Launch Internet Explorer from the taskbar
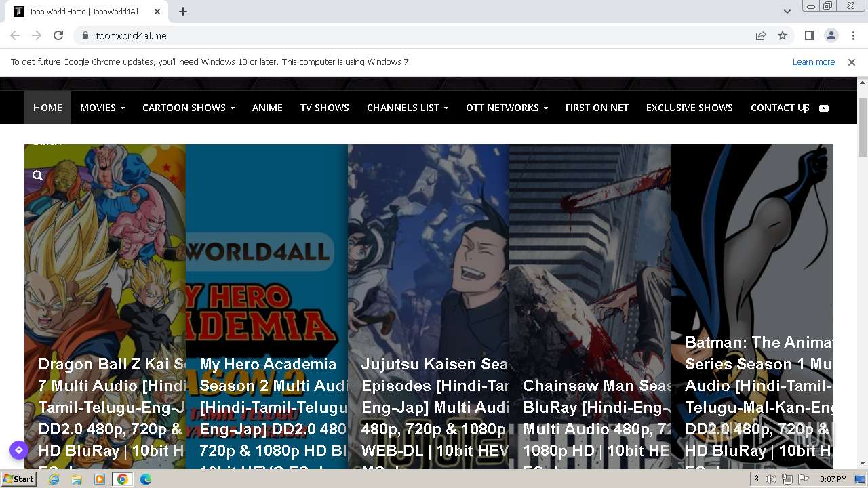This screenshot has height=488, width=868. pyautogui.click(x=54, y=479)
